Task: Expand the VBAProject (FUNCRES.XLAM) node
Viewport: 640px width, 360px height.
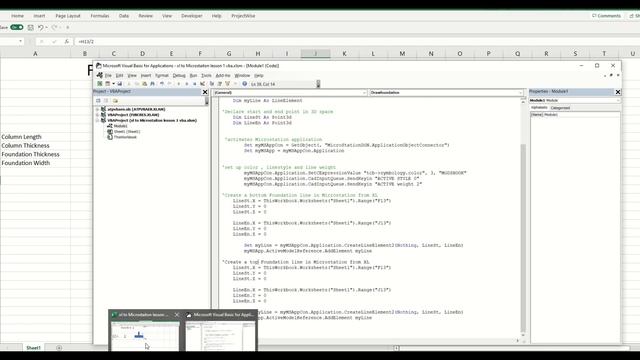Action: click(x=98, y=115)
